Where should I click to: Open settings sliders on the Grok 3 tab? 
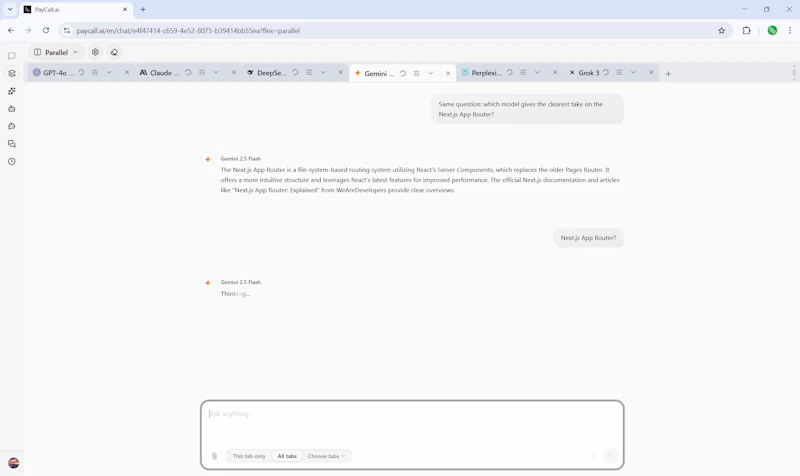[619, 73]
